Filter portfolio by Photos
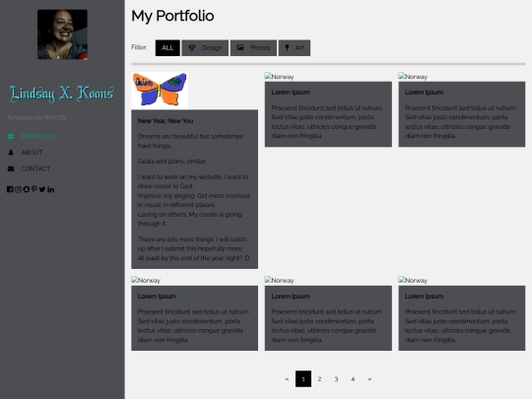Viewport: 532px width, 399px height. coord(253,48)
